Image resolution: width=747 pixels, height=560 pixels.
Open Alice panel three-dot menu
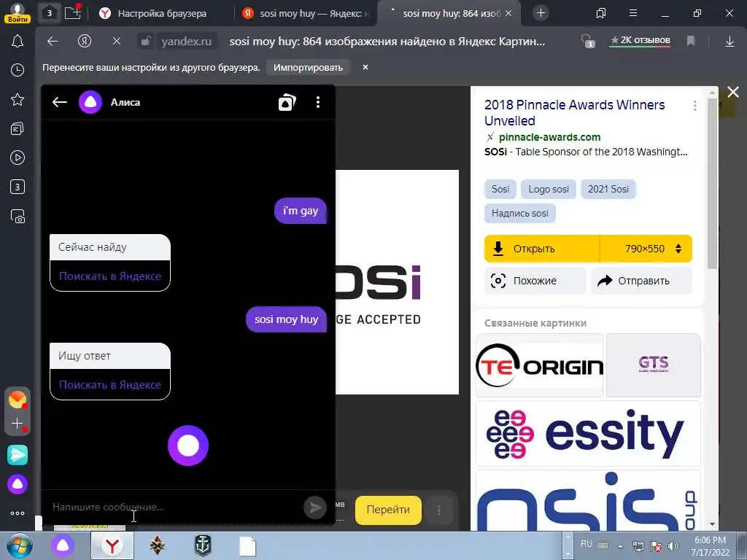(x=318, y=102)
